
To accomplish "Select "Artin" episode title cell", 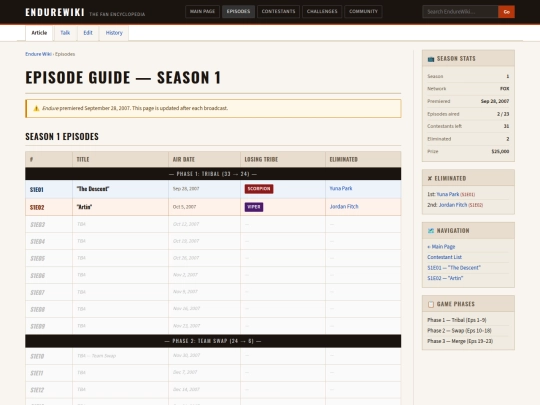I will coord(120,207).
